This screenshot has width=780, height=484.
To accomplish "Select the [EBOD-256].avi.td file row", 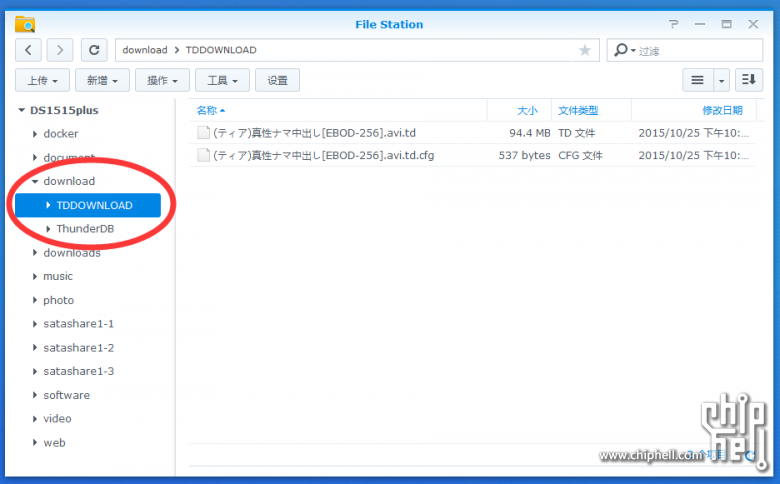I will coord(472,133).
